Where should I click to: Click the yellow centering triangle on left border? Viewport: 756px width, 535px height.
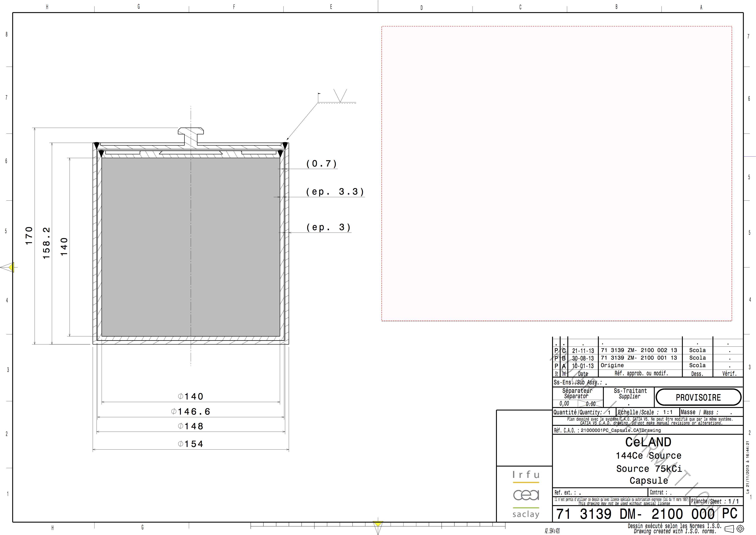point(11,267)
